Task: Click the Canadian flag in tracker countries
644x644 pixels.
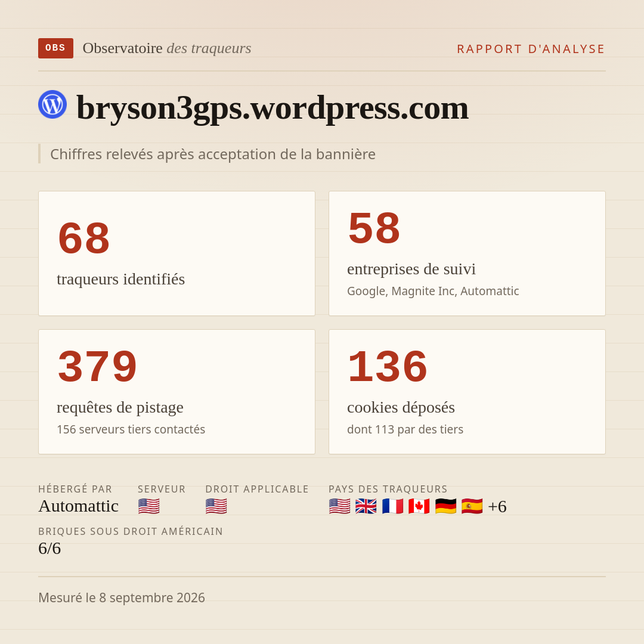Action: point(419,506)
